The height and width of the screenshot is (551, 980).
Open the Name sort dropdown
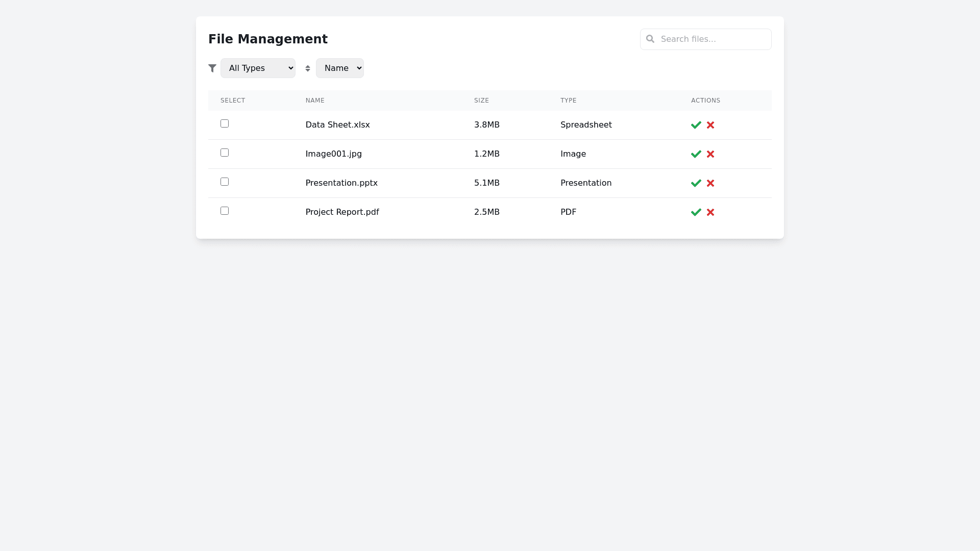coord(339,68)
